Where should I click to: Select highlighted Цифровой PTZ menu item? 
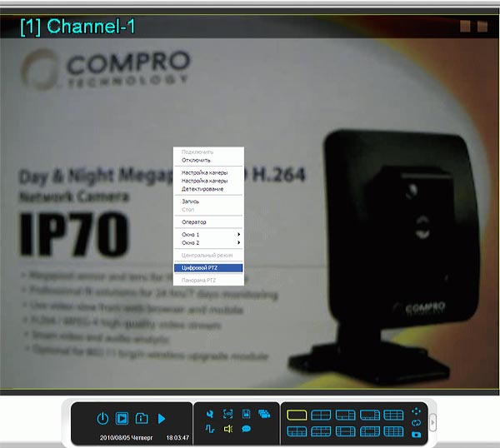pyautogui.click(x=208, y=268)
